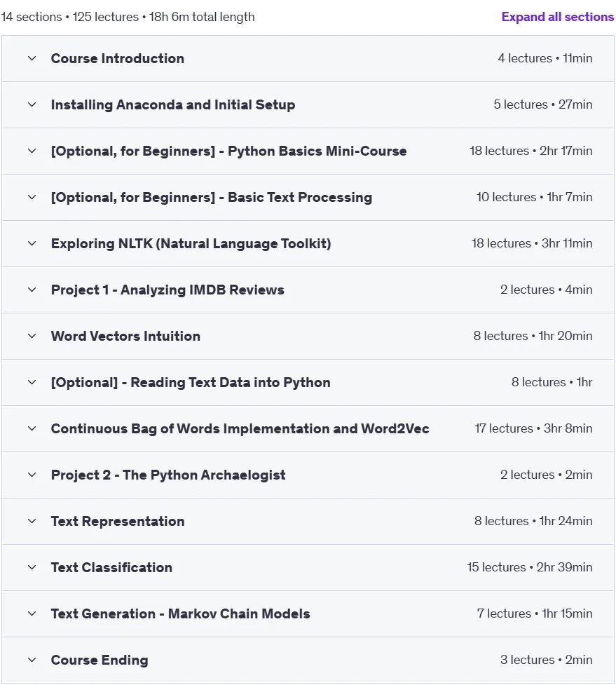Click '15 lectures • 2hr 39min' duration label

point(530,567)
